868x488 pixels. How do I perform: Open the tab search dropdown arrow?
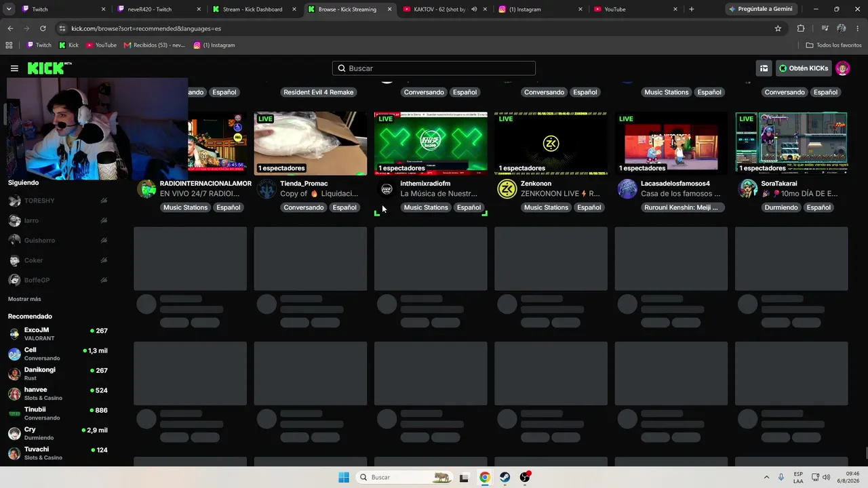pyautogui.click(x=10, y=9)
